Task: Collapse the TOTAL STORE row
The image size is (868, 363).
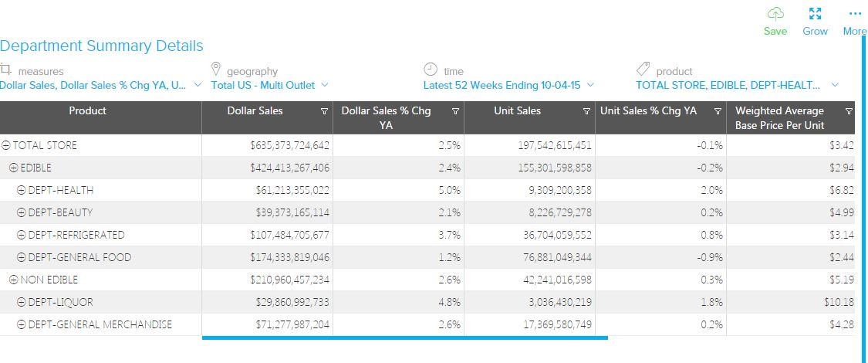Action: coord(6,145)
